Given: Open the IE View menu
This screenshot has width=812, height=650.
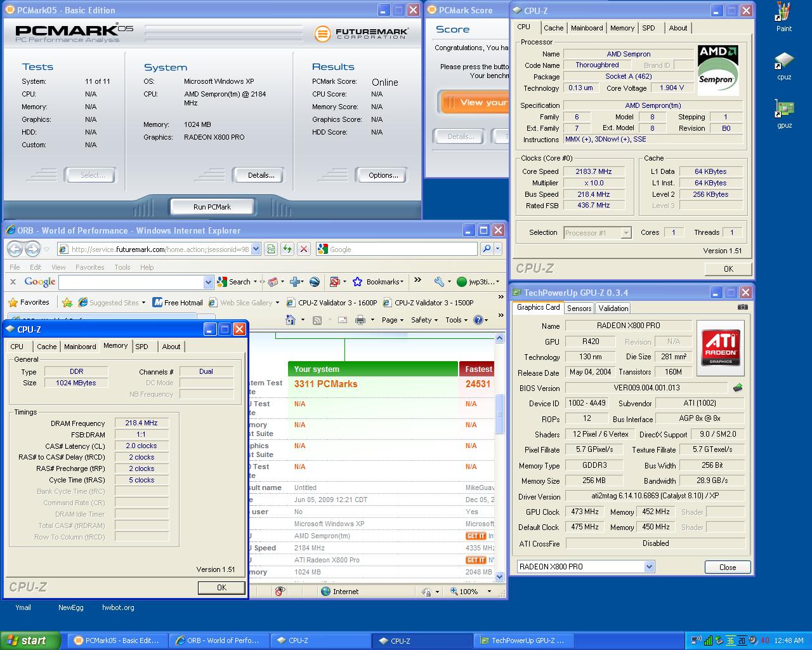Looking at the screenshot, I should [58, 267].
